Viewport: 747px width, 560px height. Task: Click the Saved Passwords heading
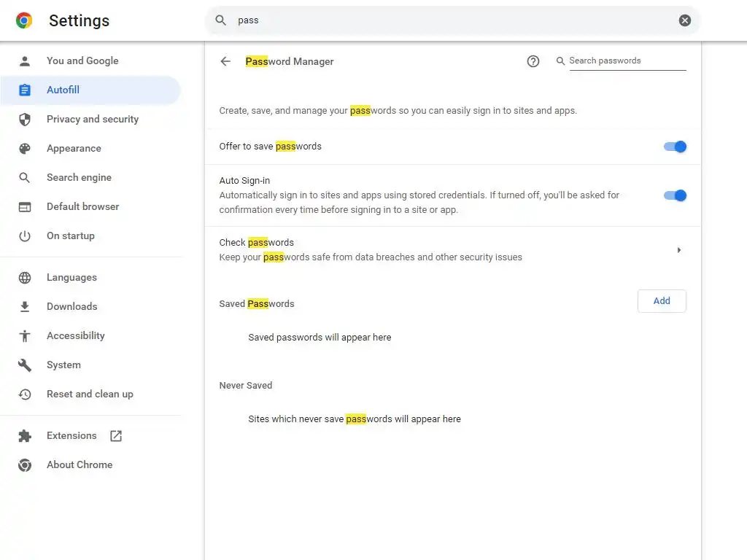click(257, 304)
